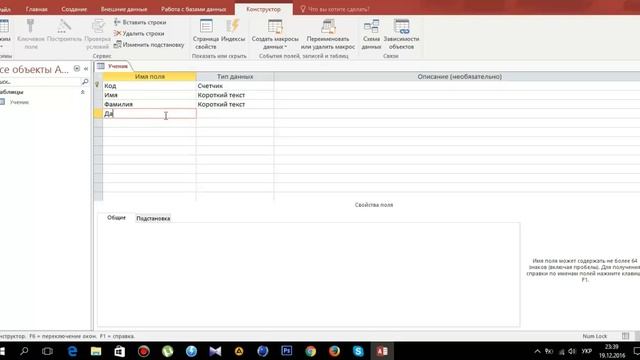
Task: Collapse the Таблицы group in navigation pane
Action: tap(82, 92)
